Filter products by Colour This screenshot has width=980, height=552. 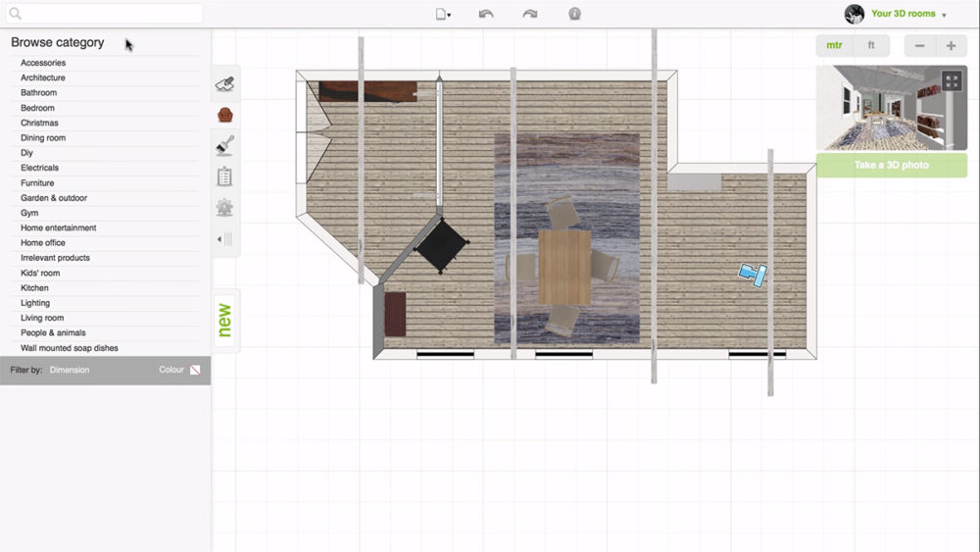(x=171, y=370)
